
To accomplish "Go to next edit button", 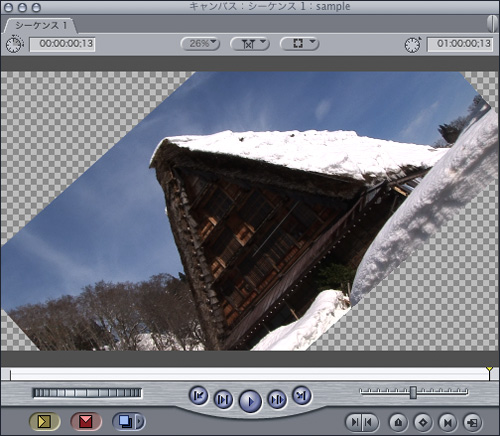I will pos(302,396).
